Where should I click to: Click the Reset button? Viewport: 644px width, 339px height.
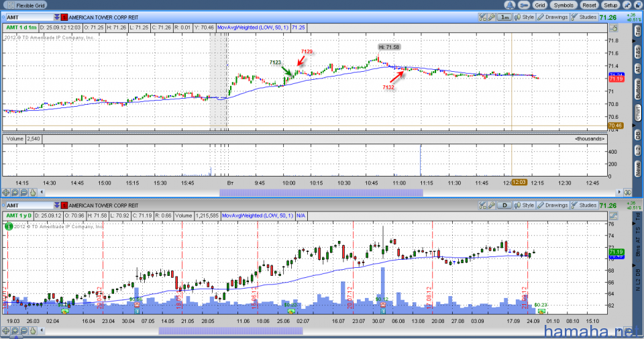click(x=589, y=5)
